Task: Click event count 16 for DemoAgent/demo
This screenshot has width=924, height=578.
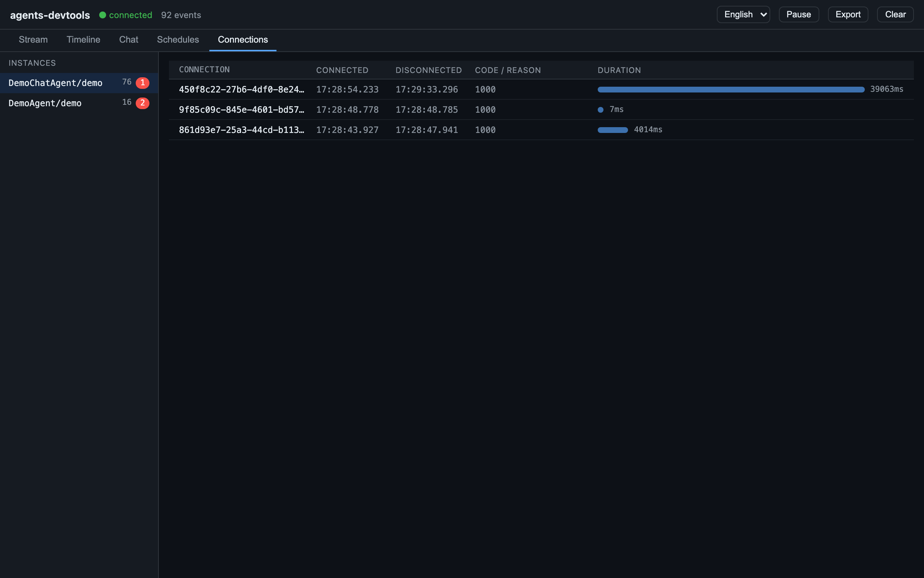Action: pos(127,102)
